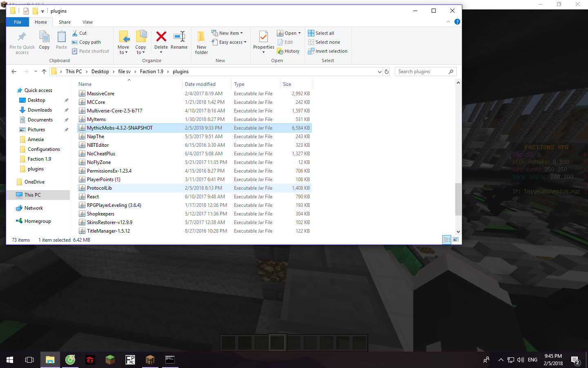Select Configurations folder in the navigation pane
Screen dimensions: 588x368
click(44, 149)
